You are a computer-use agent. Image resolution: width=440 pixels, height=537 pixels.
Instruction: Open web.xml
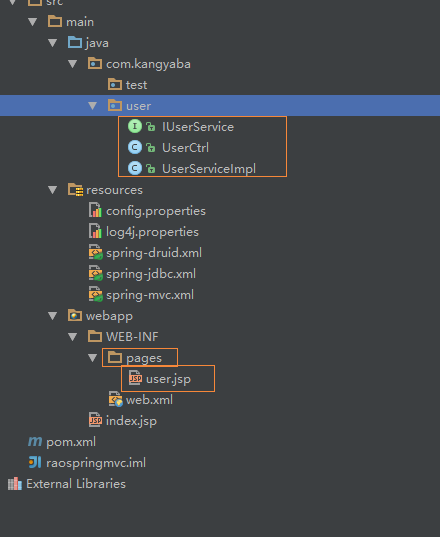pyautogui.click(x=149, y=400)
